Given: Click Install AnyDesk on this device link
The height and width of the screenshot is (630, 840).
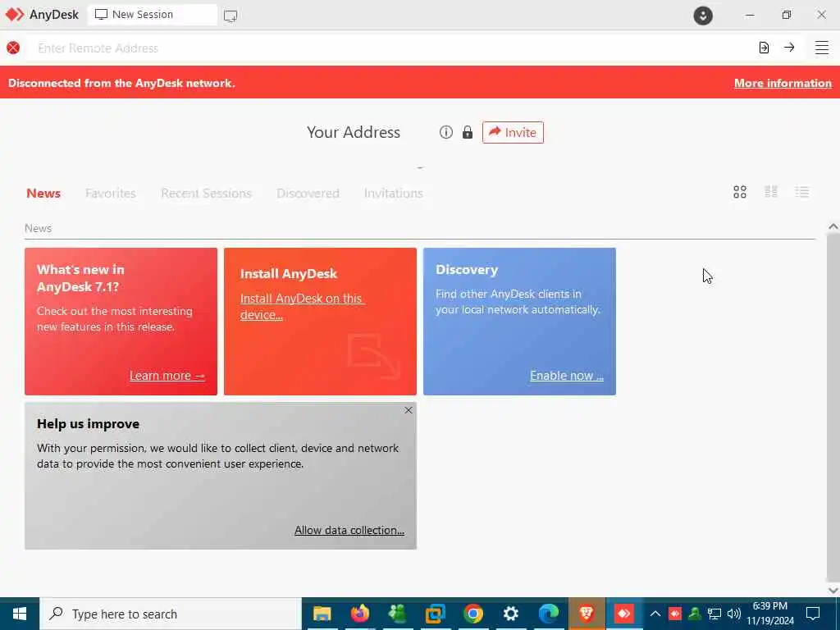Looking at the screenshot, I should (x=302, y=307).
